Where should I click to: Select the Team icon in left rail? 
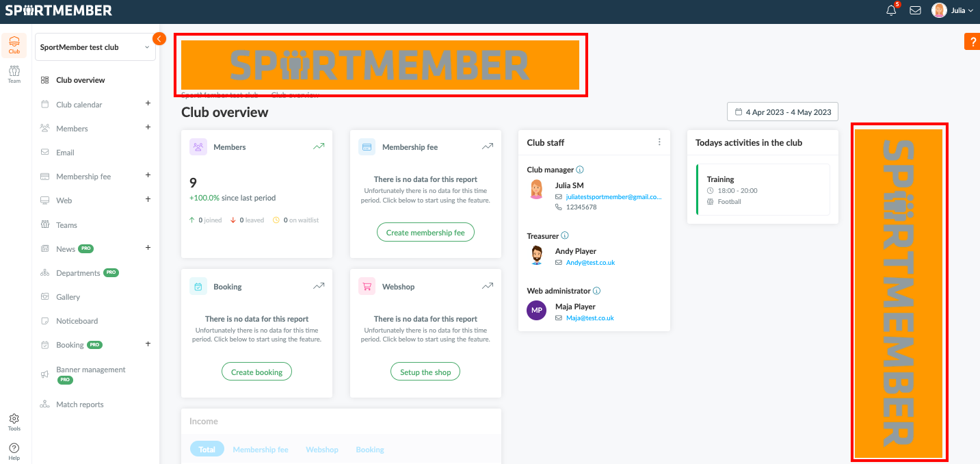tap(14, 74)
